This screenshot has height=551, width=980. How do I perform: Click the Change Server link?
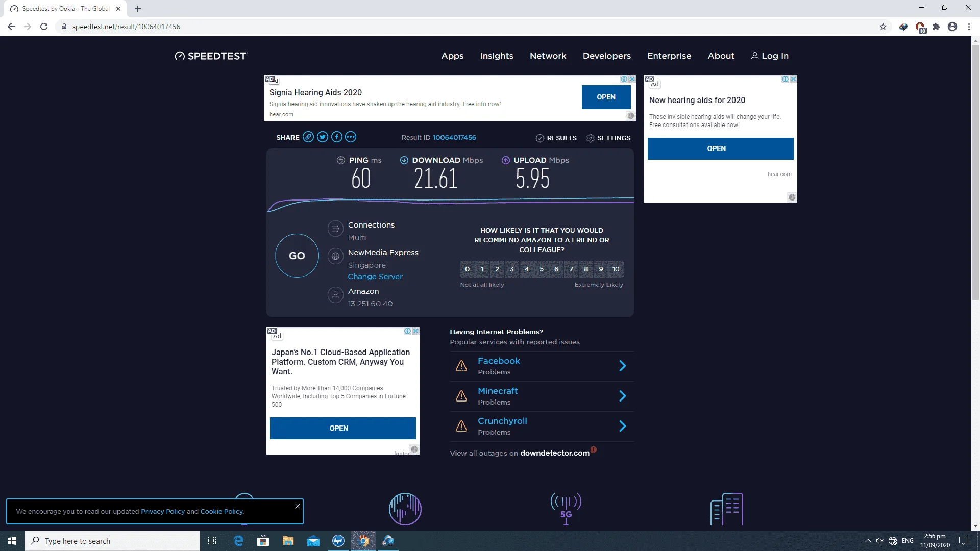(375, 277)
